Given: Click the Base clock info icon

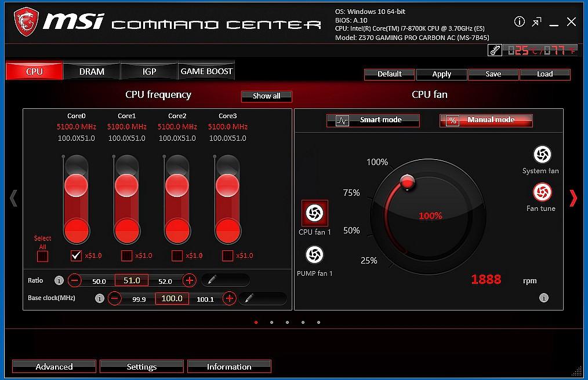Looking at the screenshot, I should (99, 298).
